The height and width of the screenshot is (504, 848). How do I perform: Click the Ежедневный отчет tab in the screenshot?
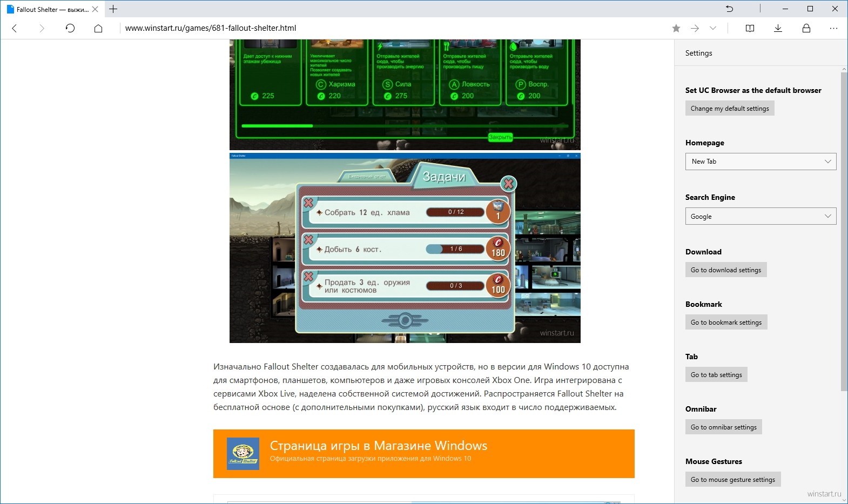(367, 177)
